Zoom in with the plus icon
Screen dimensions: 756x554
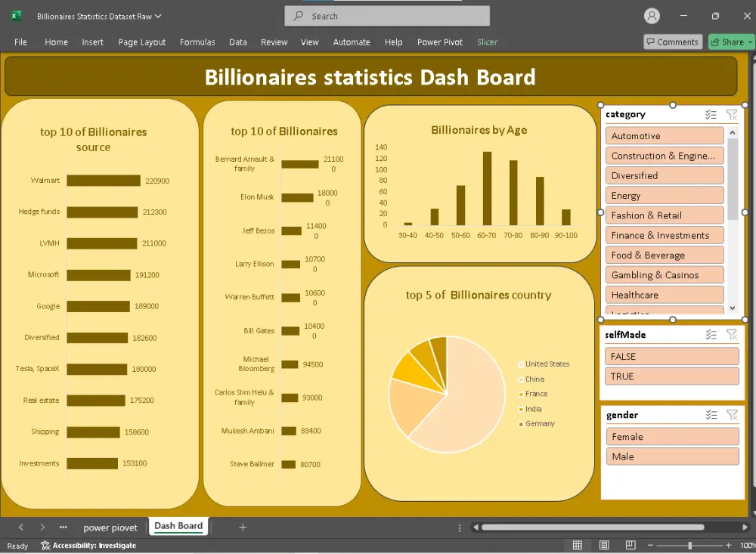click(728, 546)
